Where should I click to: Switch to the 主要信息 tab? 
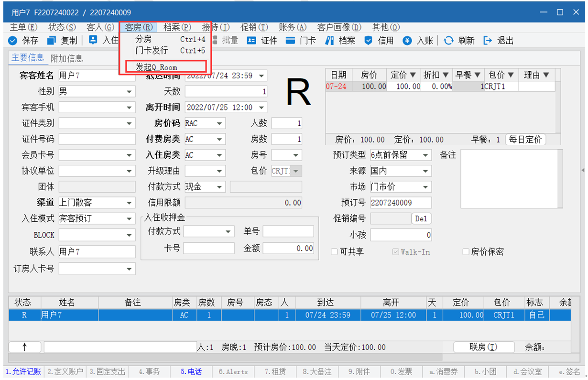[x=28, y=58]
